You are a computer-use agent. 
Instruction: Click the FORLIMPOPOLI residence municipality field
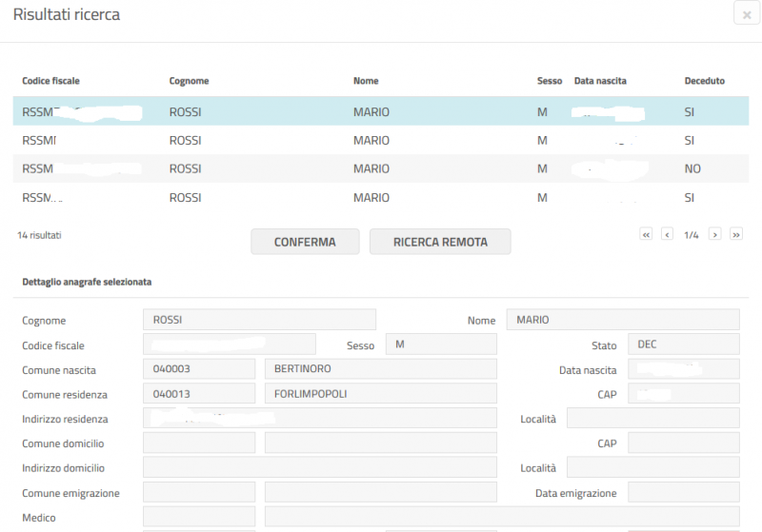380,394
